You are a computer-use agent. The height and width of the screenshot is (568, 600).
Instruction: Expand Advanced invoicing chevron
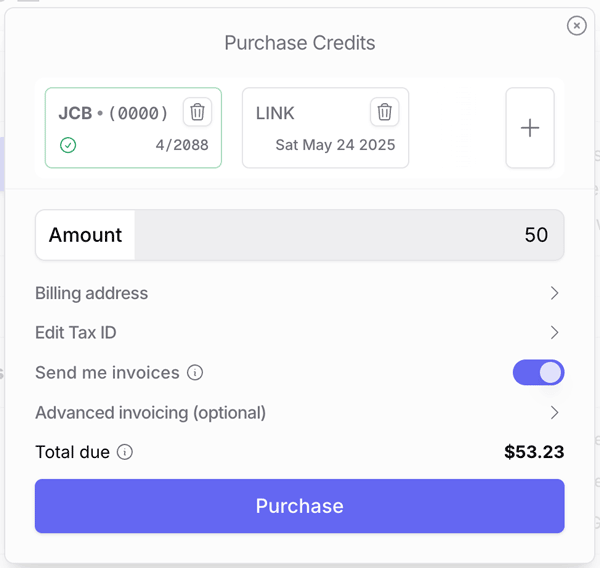tap(554, 413)
